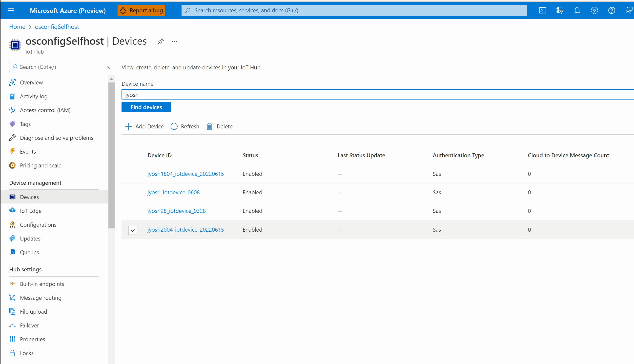Expand the row for jyosri2004_iotdevice_20220615
This screenshot has width=634, height=364.
pyautogui.click(x=133, y=229)
